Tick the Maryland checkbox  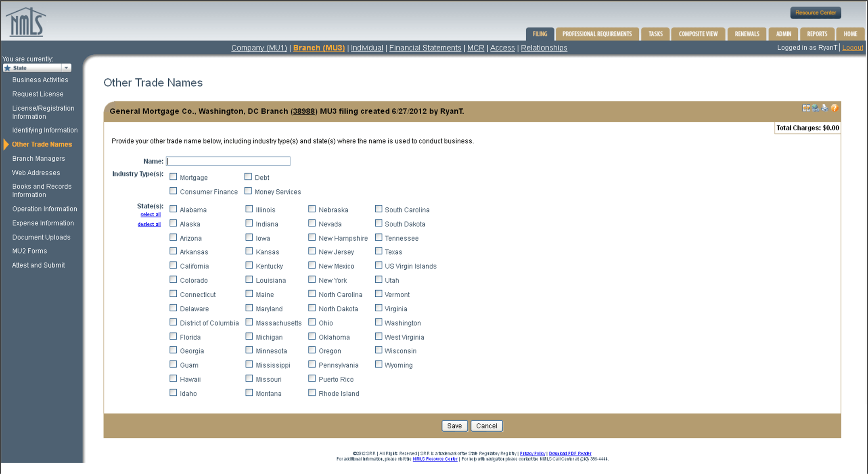pyautogui.click(x=249, y=308)
